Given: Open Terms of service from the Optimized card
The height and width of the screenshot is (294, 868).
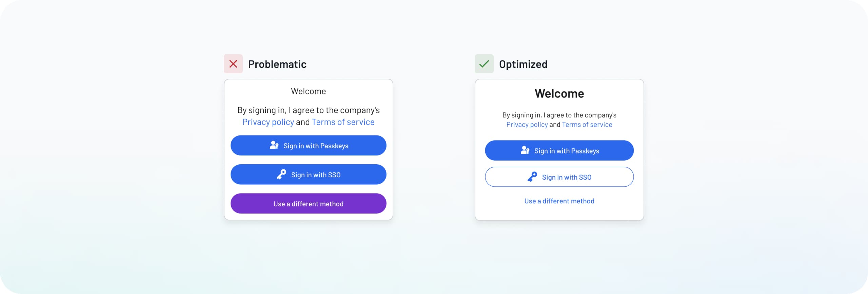Looking at the screenshot, I should point(587,124).
